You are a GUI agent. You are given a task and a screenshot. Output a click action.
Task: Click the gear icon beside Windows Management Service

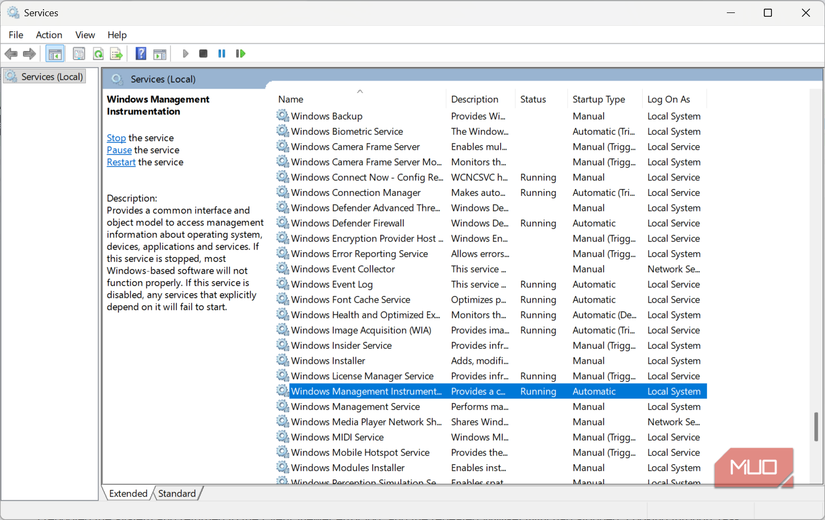283,405
